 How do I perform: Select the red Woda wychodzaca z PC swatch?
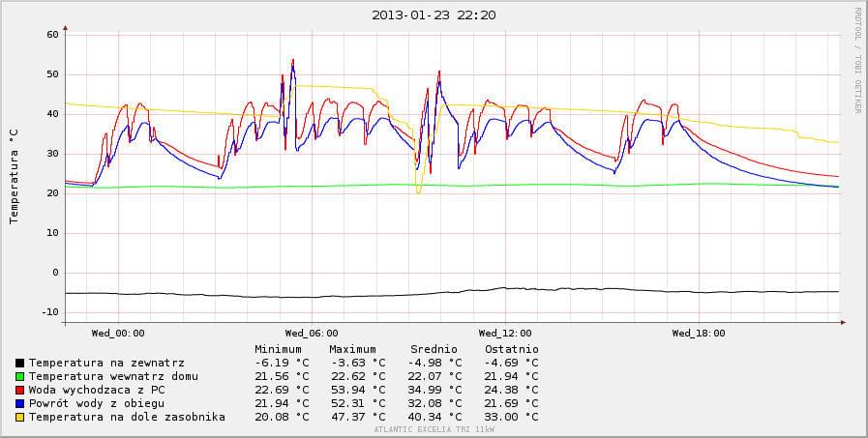tap(19, 390)
